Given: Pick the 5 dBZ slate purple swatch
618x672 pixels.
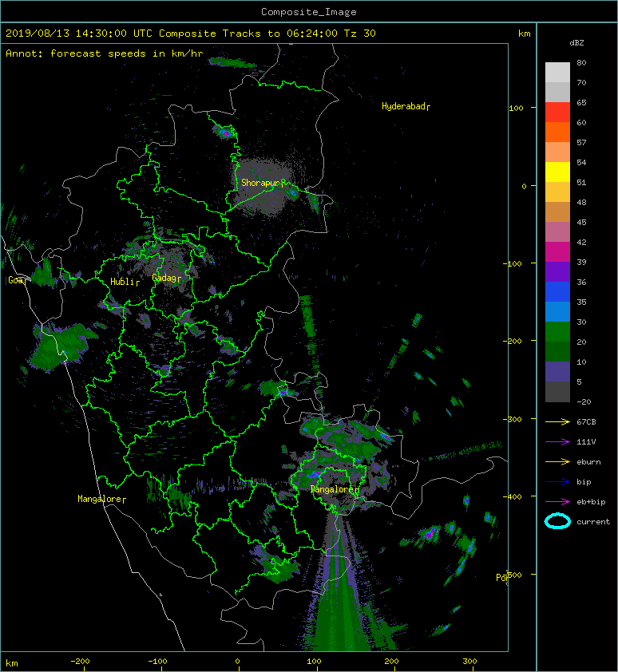Looking at the screenshot, I should 557,371.
